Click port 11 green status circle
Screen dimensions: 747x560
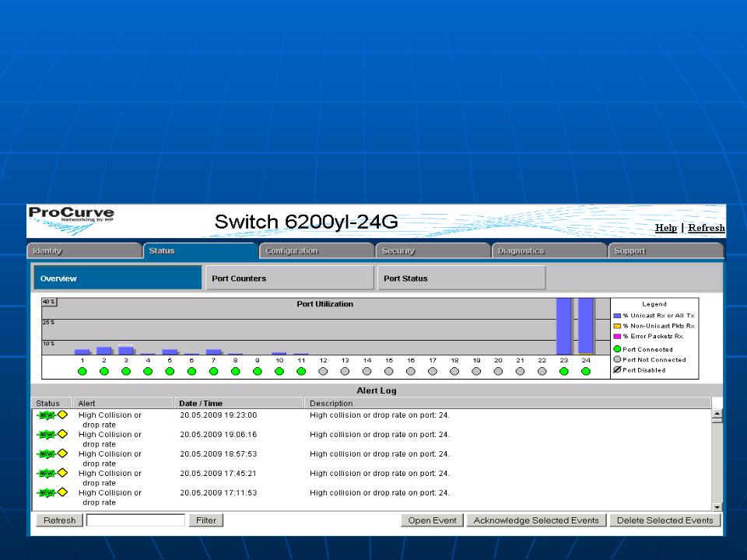tap(301, 372)
